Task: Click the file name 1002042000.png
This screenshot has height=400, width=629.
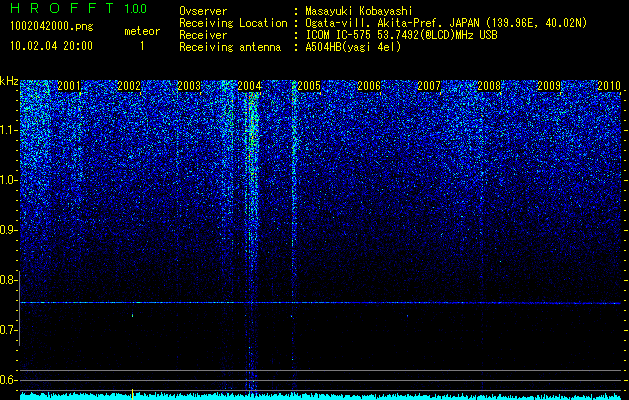Action: click(52, 27)
